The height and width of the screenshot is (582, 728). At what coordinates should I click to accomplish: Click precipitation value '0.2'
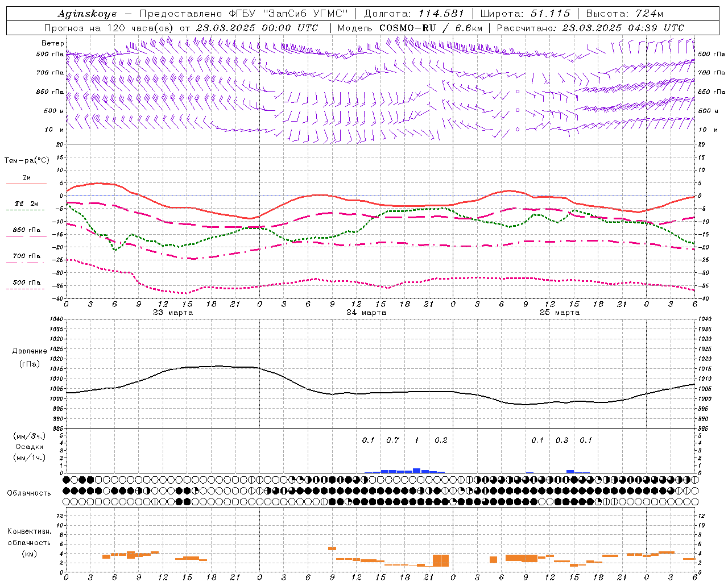tap(441, 440)
